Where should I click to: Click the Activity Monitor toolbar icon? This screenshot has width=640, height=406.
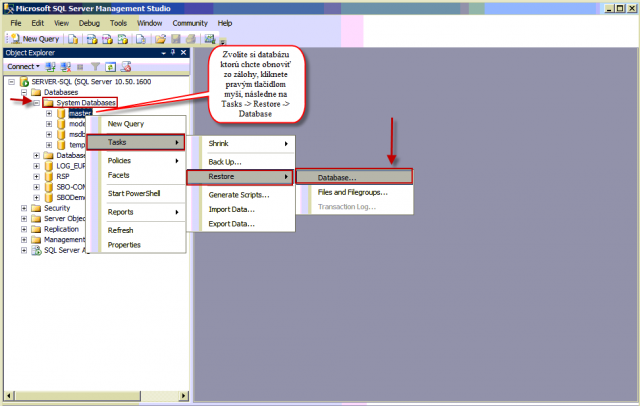pos(210,39)
